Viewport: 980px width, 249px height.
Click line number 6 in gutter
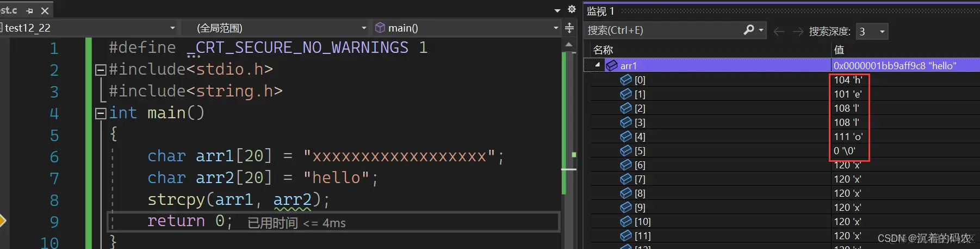point(54,157)
